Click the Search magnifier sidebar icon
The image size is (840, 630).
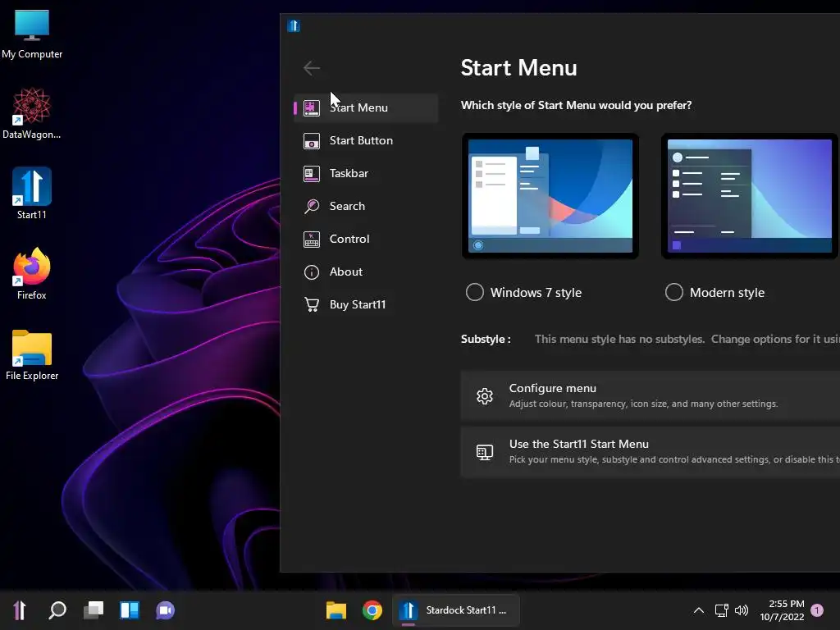tap(312, 206)
